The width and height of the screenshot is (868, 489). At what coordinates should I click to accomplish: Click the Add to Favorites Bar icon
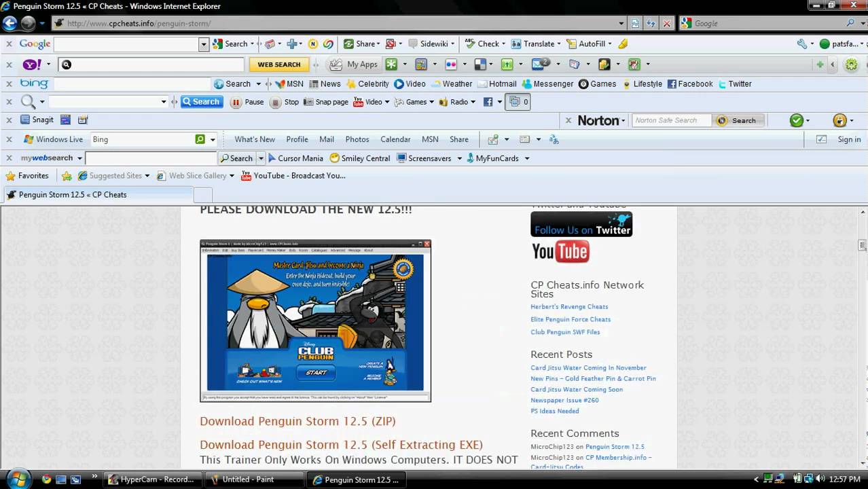67,176
